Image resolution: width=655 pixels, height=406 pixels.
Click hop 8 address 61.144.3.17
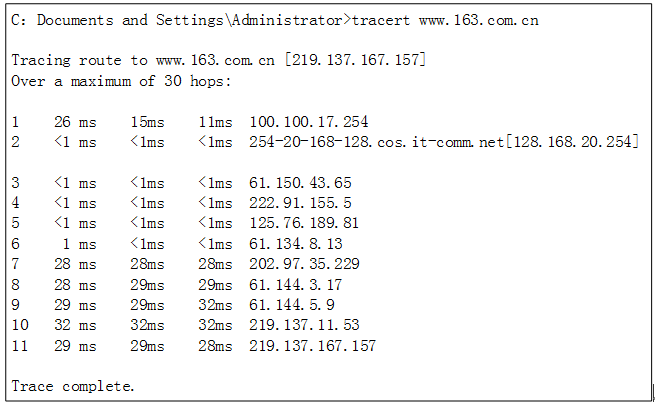tap(296, 285)
